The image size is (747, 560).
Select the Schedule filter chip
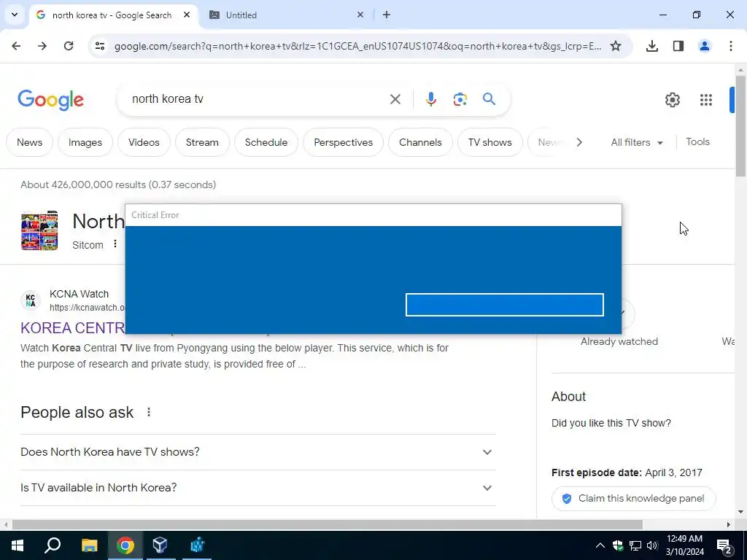(266, 142)
